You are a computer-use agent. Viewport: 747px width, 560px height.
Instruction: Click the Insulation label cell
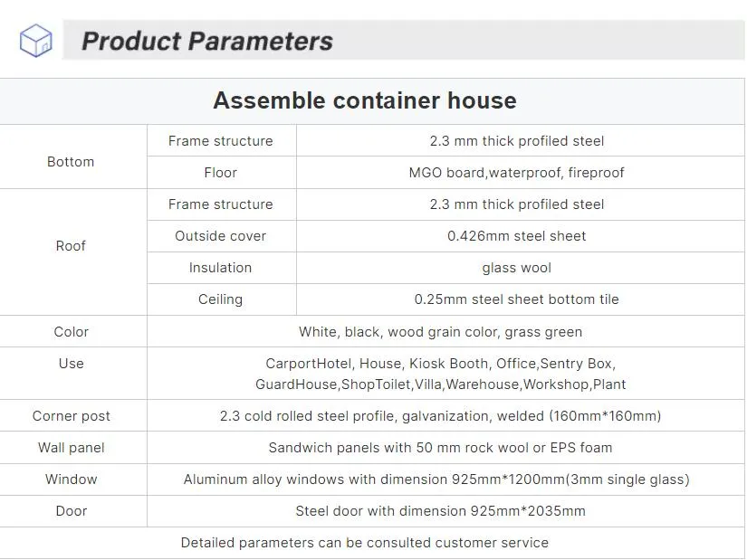coord(220,268)
